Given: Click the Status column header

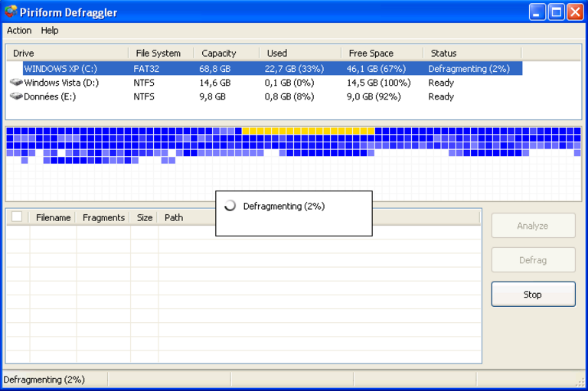Looking at the screenshot, I should [x=472, y=54].
